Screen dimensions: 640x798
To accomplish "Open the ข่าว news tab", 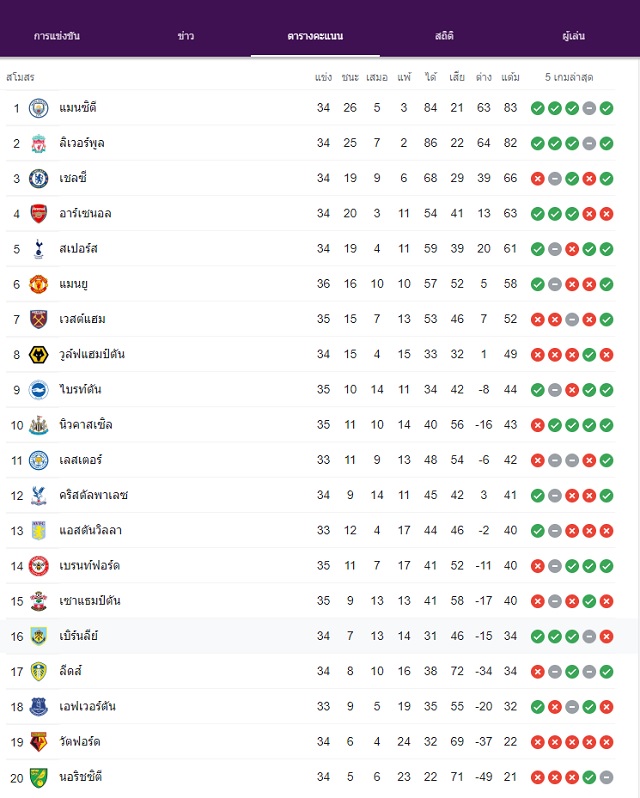I will (x=186, y=36).
